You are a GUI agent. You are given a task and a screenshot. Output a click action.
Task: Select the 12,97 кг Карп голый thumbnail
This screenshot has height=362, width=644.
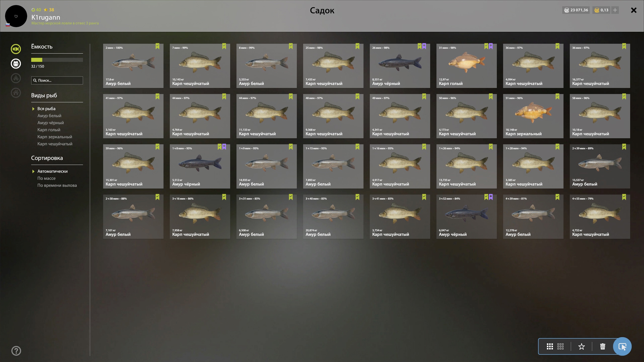(466, 66)
